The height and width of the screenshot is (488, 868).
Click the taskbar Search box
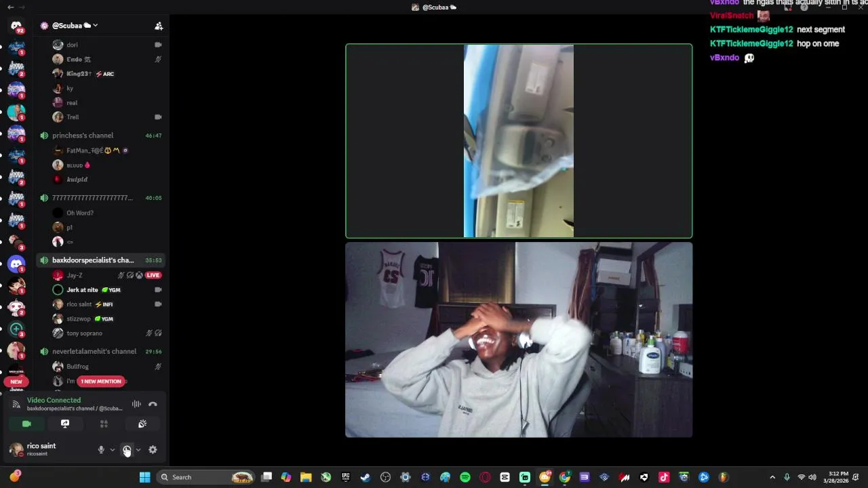pyautogui.click(x=206, y=477)
